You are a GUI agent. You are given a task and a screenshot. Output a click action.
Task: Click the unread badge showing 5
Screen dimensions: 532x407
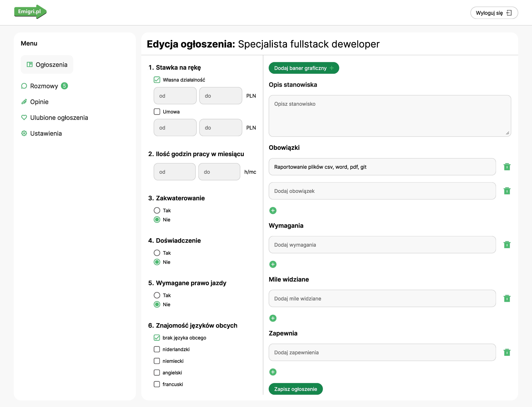click(64, 86)
